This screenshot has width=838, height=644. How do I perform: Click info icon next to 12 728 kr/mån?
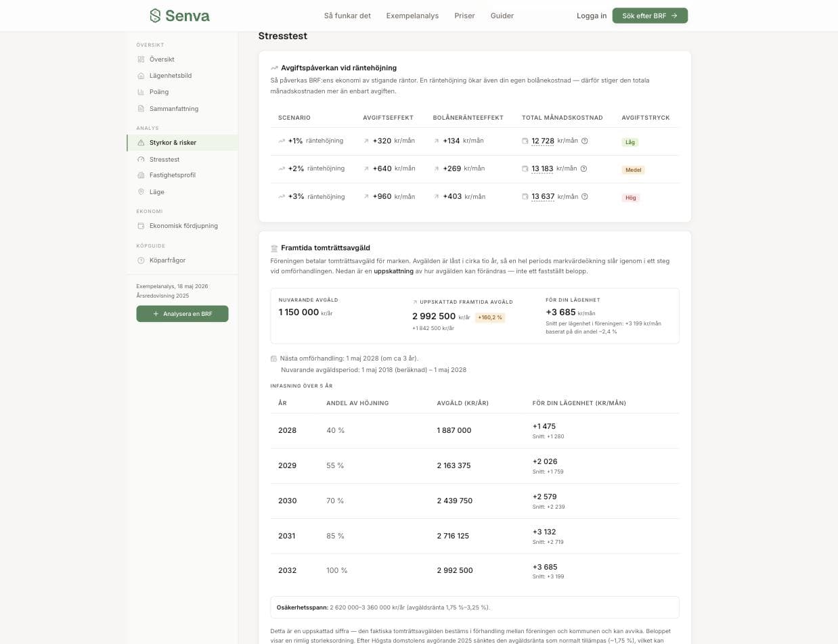[585, 141]
